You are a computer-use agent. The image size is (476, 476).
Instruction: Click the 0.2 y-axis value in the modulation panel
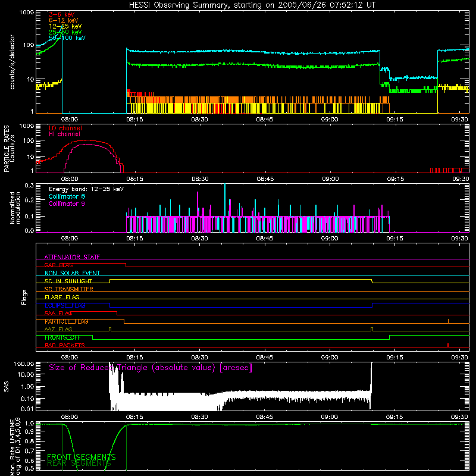click(29, 200)
